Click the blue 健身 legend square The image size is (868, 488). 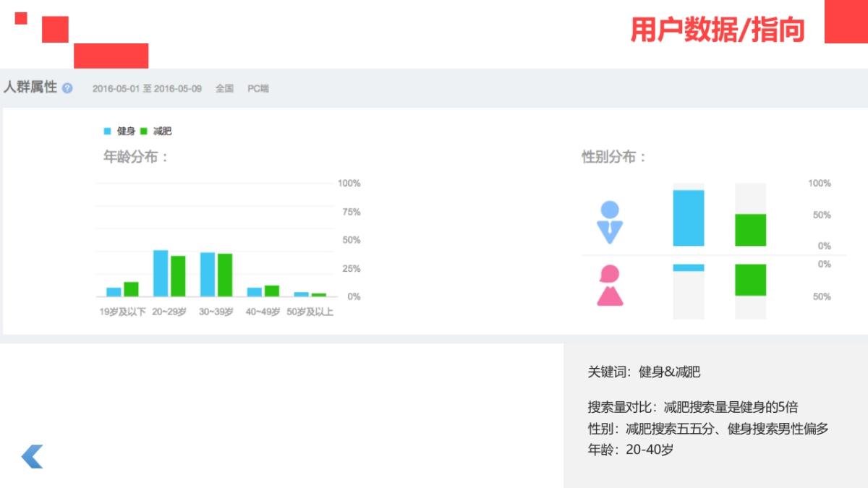[107, 131]
